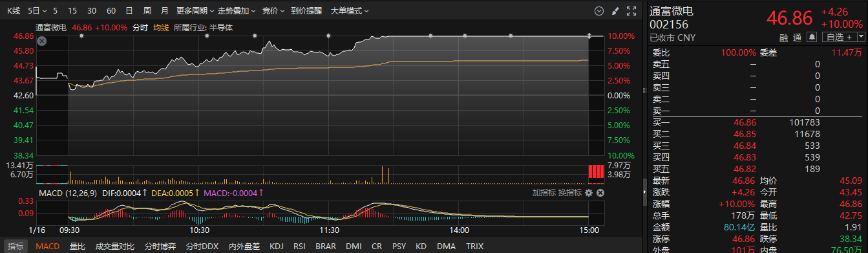Select 分时博弈 indicator tab

coord(160,246)
